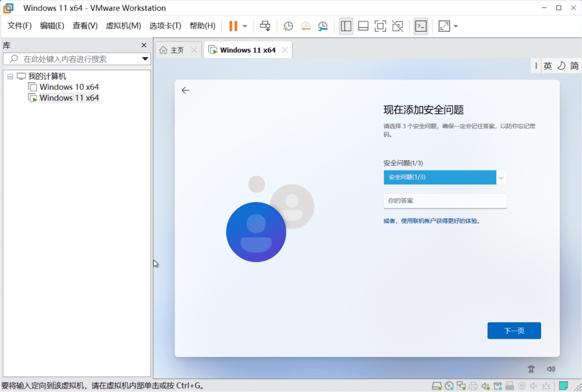Click the 下一页 button
This screenshot has height=392, width=582.
[514, 331]
